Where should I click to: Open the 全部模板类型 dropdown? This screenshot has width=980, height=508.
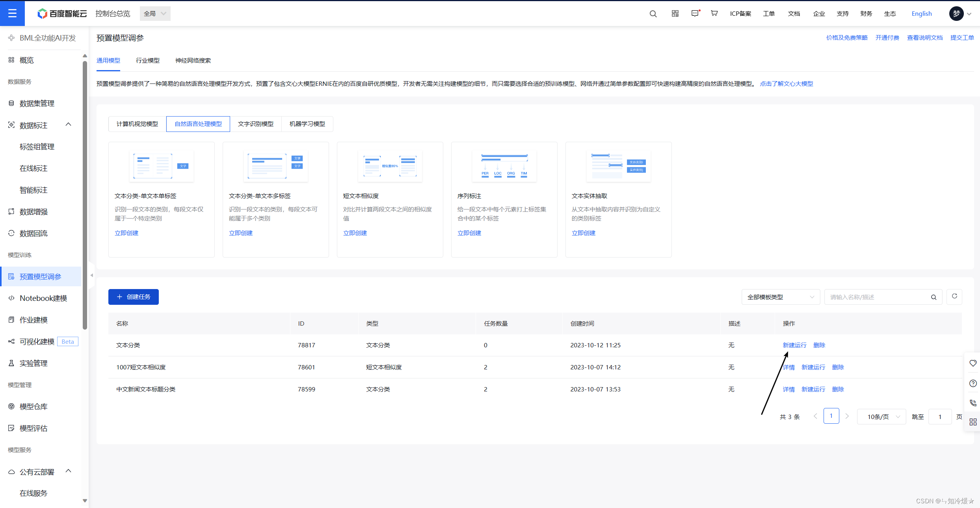(x=781, y=297)
